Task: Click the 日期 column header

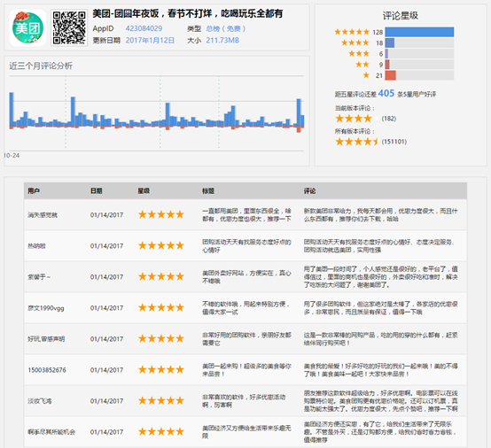Action: (x=97, y=191)
